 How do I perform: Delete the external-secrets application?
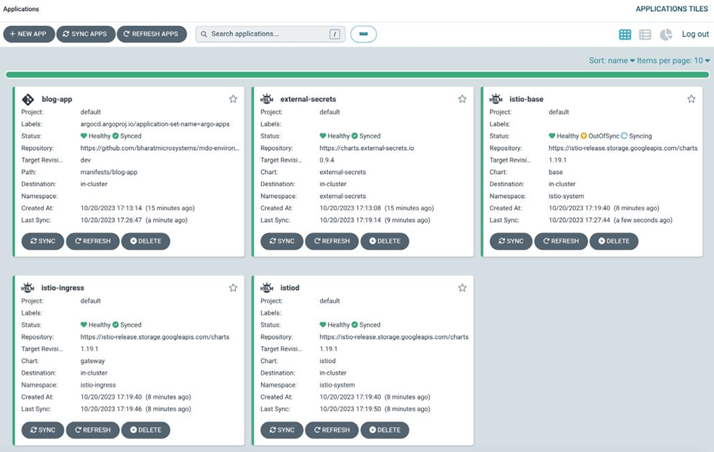click(385, 241)
